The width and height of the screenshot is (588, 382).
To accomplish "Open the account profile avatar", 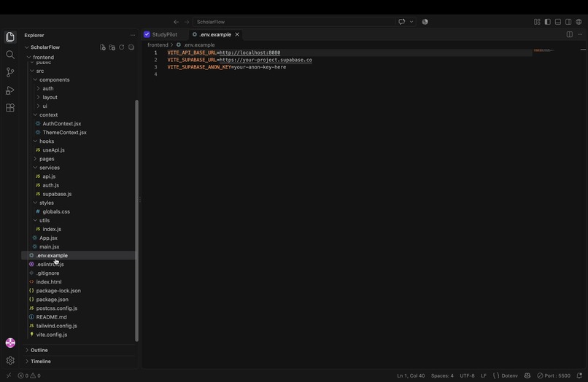I will click(10, 343).
